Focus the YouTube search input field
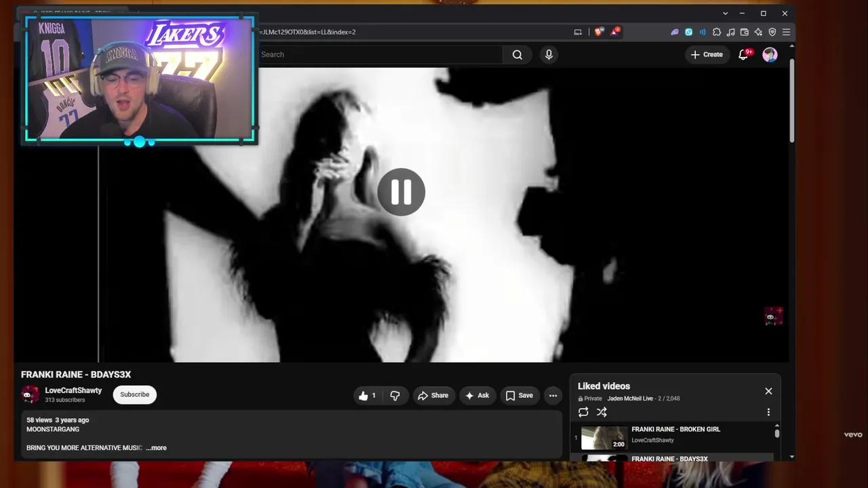This screenshot has width=868, height=488. pyautogui.click(x=380, y=54)
